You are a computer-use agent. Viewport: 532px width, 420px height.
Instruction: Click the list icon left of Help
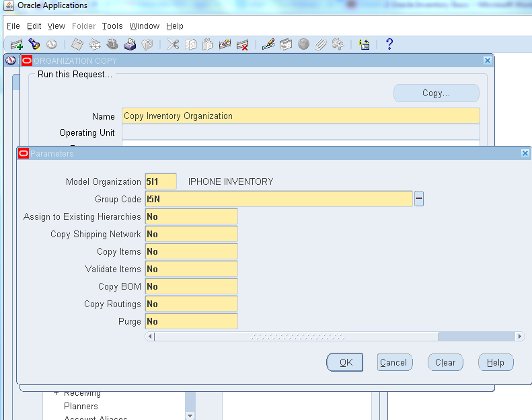[x=364, y=44]
